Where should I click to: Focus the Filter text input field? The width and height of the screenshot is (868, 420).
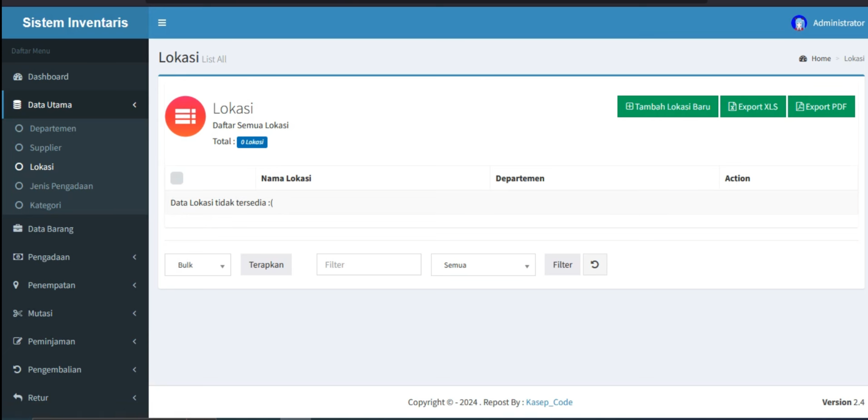click(369, 264)
